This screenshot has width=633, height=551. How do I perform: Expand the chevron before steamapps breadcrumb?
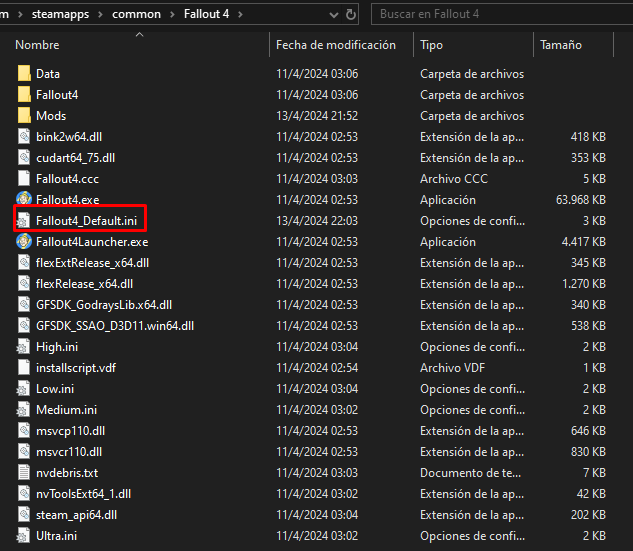click(x=20, y=15)
